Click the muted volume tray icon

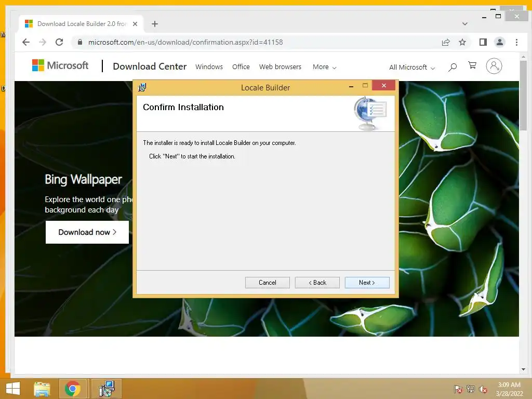[483, 389]
